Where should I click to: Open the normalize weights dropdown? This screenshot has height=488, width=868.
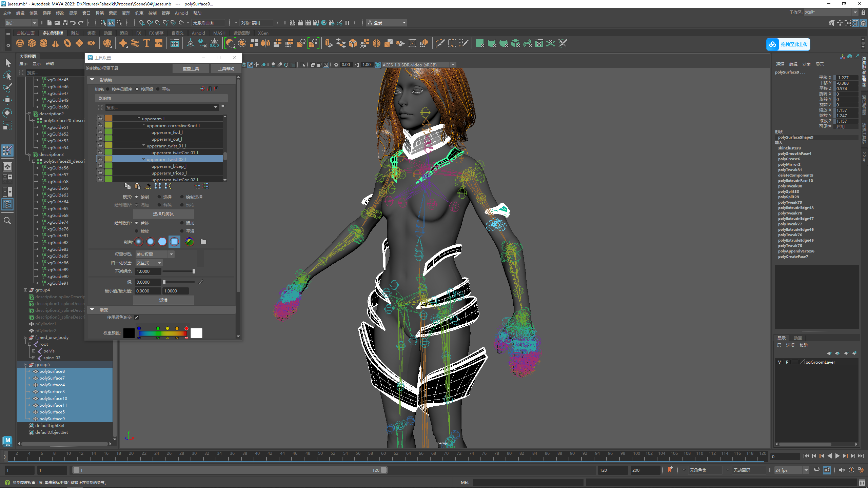coord(149,263)
